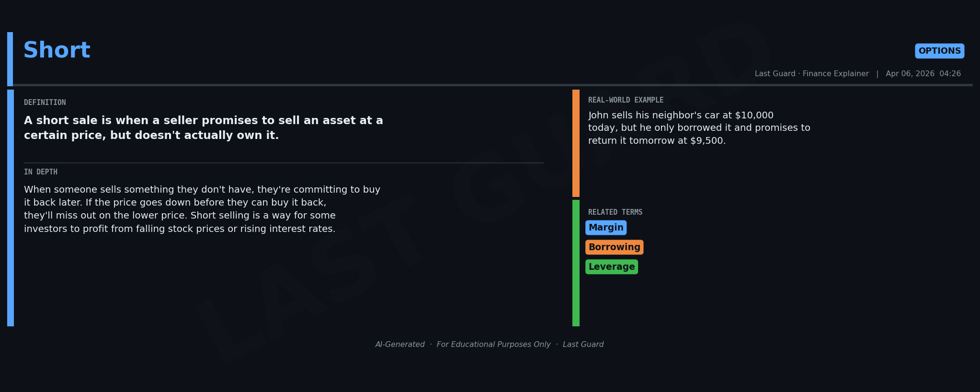Click the REAL-WORLD EXAMPLE heading
The height and width of the screenshot is (392, 980).
tap(626, 100)
